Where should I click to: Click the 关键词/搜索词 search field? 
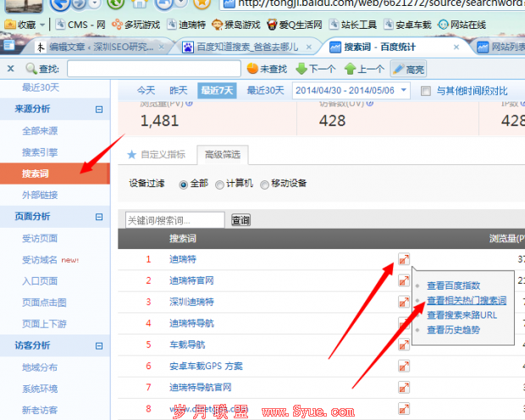[x=175, y=220]
